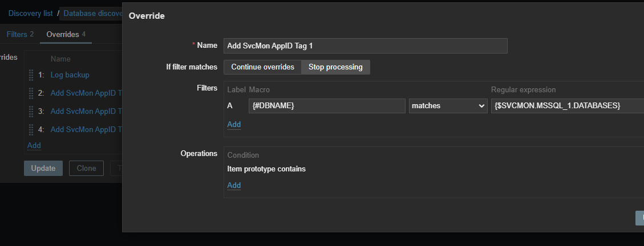Image resolution: width=644 pixels, height=246 pixels.
Task: Open the Log backup override
Action: (x=70, y=75)
